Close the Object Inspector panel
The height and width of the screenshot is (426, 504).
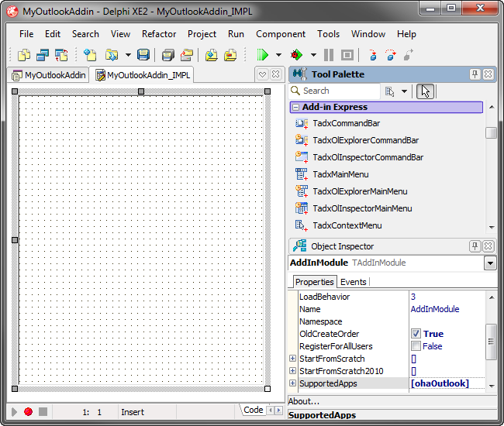point(488,246)
